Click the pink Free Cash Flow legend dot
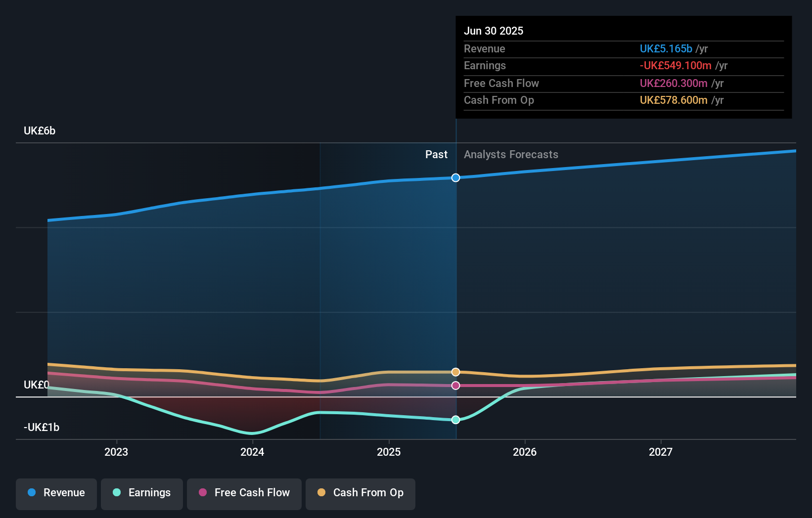 coord(202,493)
